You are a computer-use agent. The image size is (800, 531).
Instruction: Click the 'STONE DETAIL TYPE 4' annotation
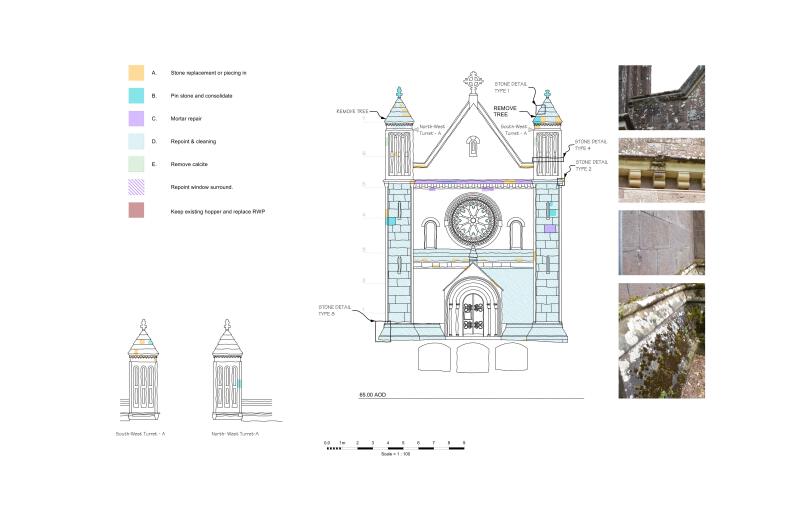tap(591, 145)
